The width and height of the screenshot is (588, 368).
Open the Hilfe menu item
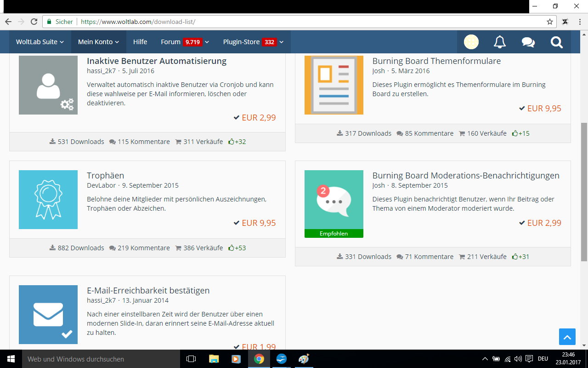tap(140, 42)
